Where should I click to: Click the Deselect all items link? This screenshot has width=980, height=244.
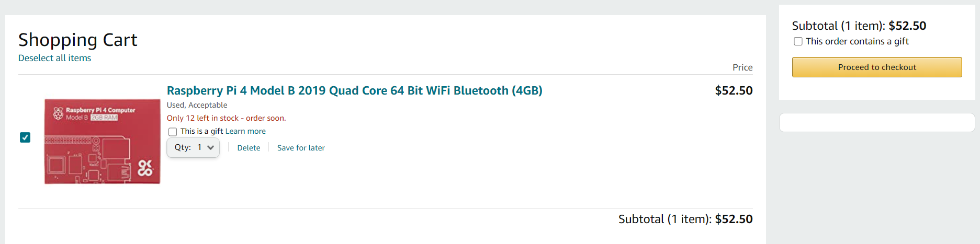[54, 58]
